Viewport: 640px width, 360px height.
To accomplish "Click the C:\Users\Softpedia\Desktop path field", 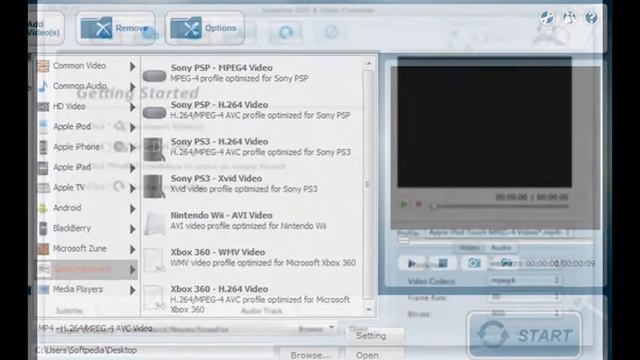I will click(155, 350).
